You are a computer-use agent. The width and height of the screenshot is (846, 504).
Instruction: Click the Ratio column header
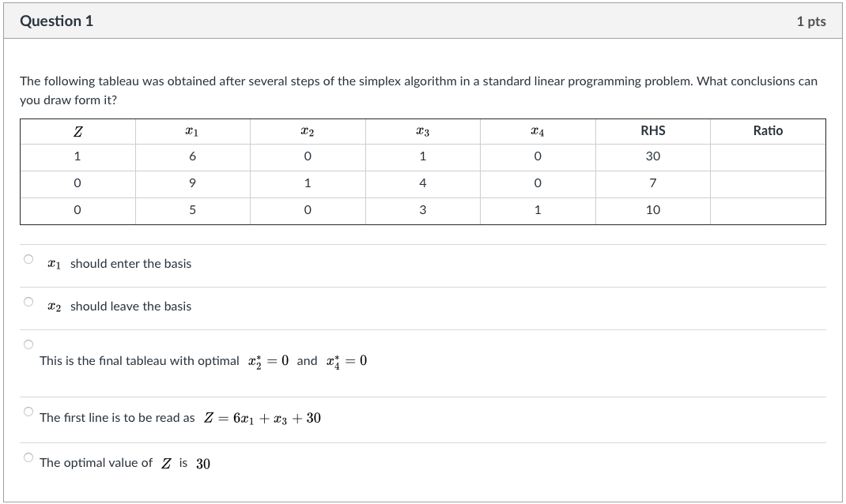[x=768, y=130]
